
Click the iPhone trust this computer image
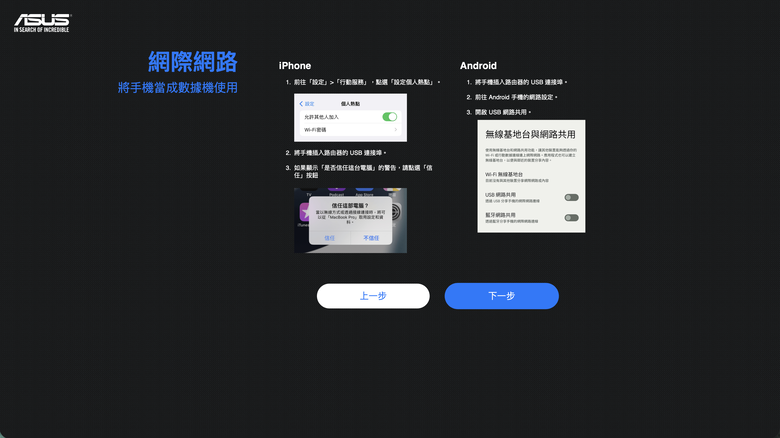pyautogui.click(x=350, y=220)
